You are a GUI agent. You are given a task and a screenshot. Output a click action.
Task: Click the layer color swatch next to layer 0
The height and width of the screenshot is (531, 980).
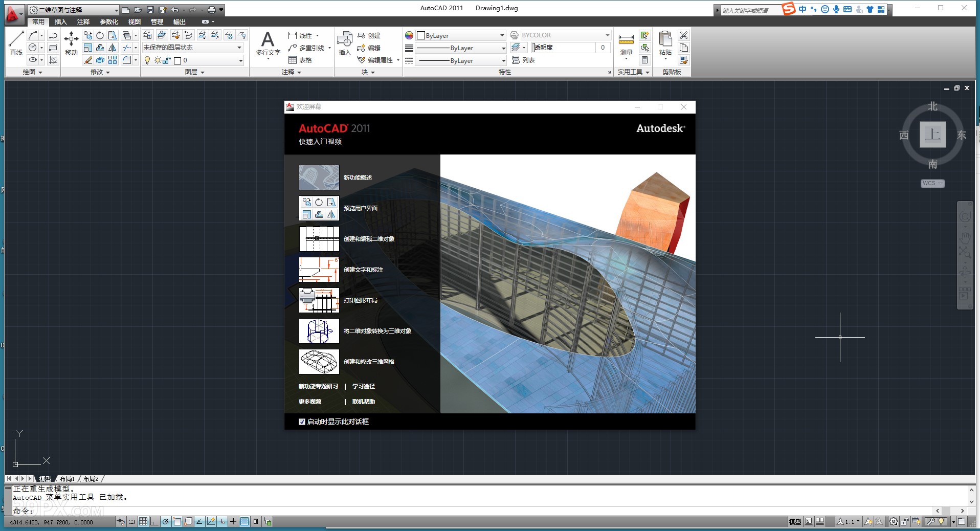176,60
